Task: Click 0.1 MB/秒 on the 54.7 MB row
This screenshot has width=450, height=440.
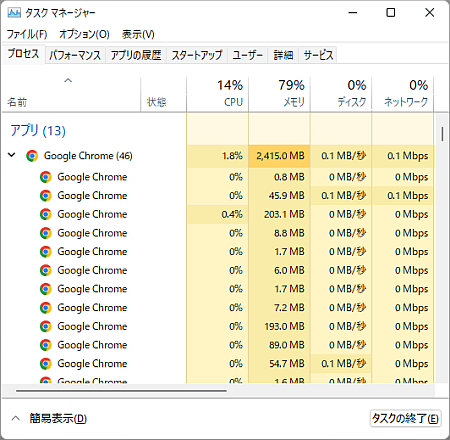Action: click(344, 364)
